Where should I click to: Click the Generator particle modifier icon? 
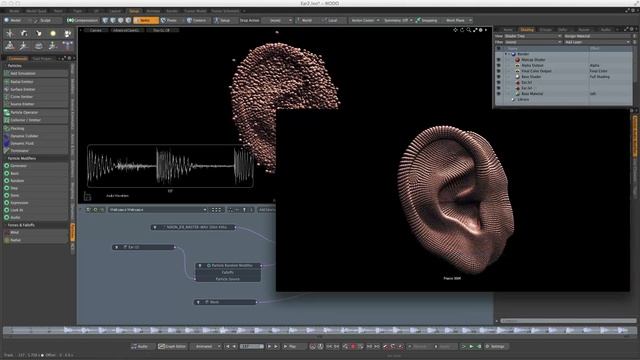[x=7, y=166]
